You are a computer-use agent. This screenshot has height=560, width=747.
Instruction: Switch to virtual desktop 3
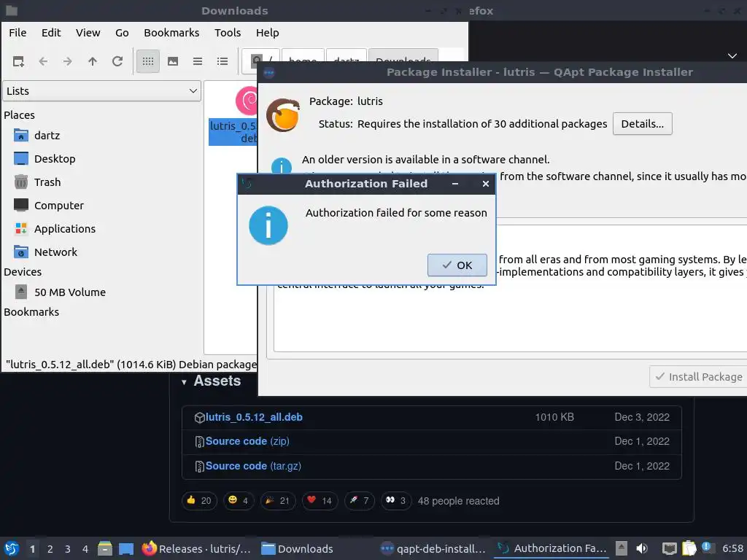click(x=68, y=549)
